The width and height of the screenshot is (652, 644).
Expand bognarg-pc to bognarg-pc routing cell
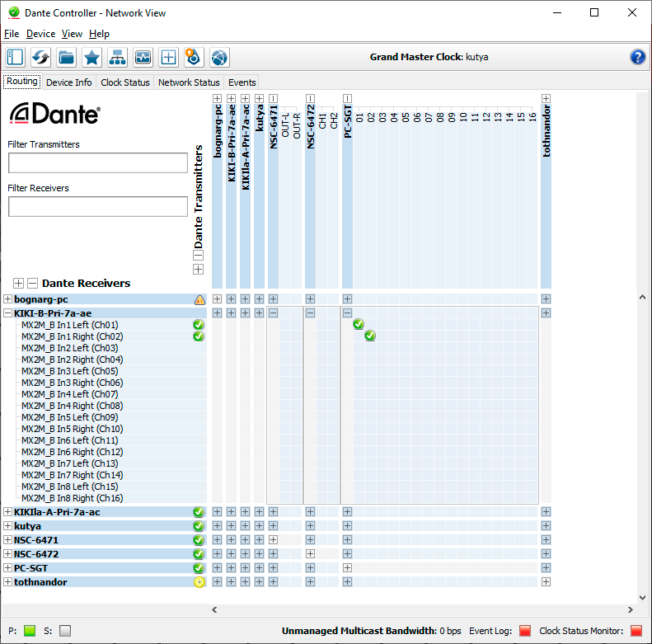217,299
